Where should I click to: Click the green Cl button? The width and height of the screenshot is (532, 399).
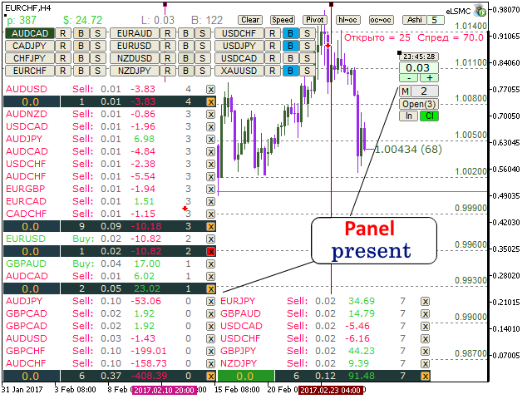429,116
